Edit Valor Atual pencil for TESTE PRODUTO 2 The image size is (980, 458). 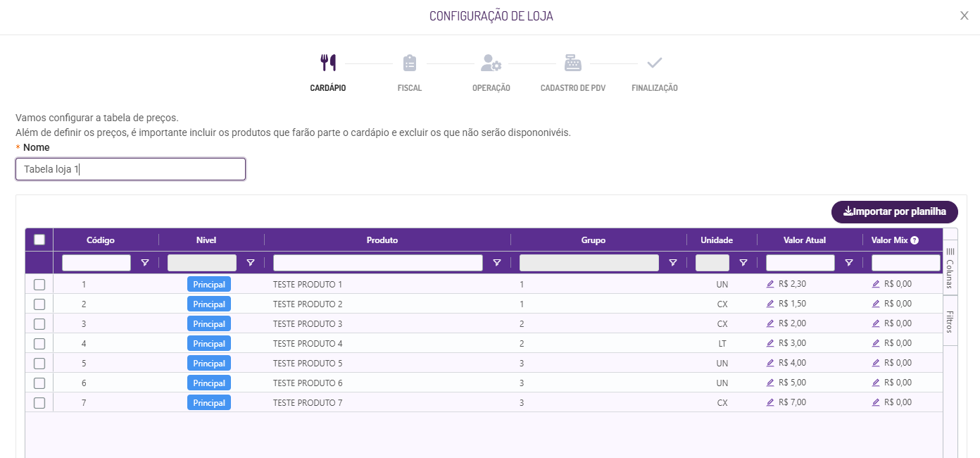click(769, 304)
